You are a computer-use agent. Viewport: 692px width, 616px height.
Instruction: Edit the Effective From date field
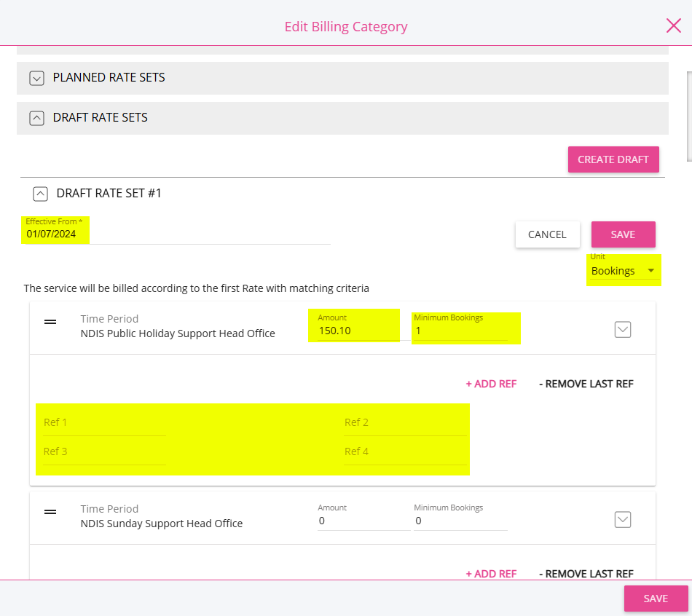click(178, 234)
